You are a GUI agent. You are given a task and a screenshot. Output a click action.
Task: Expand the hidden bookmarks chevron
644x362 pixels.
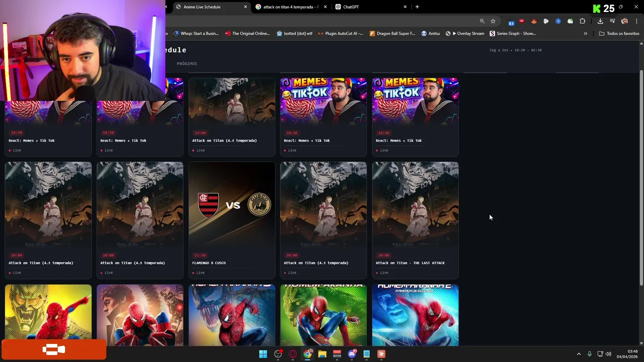point(585,34)
